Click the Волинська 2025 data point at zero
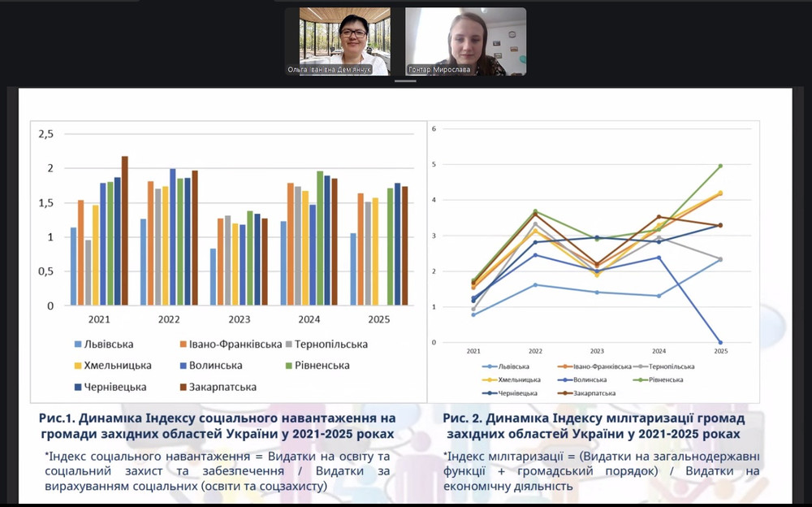Image resolution: width=812 pixels, height=507 pixels. tap(720, 342)
